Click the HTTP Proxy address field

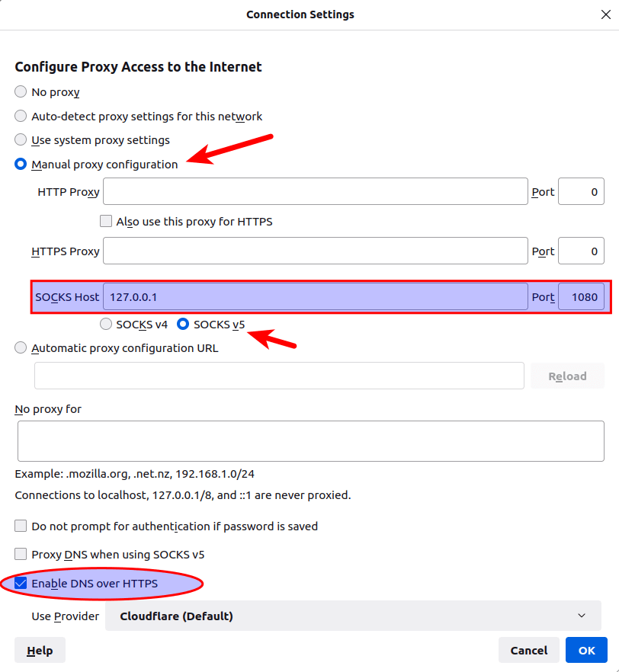[x=316, y=192]
